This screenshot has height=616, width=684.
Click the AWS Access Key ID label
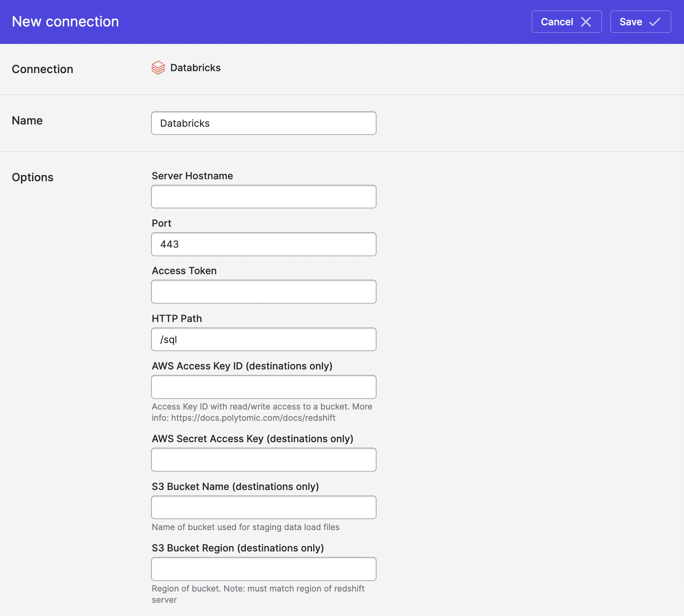(242, 366)
